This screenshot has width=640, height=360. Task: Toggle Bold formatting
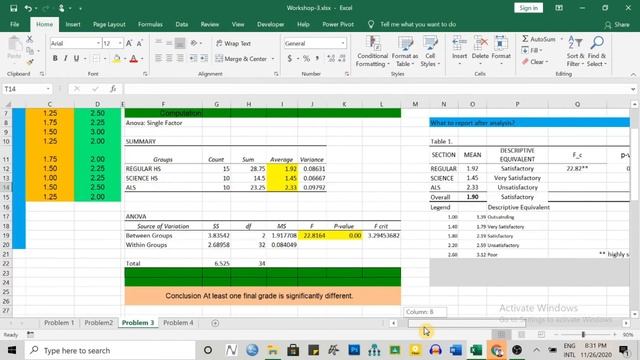point(55,58)
